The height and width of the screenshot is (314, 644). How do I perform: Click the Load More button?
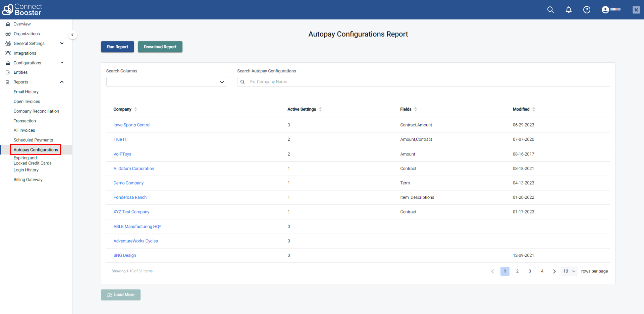pos(121,295)
